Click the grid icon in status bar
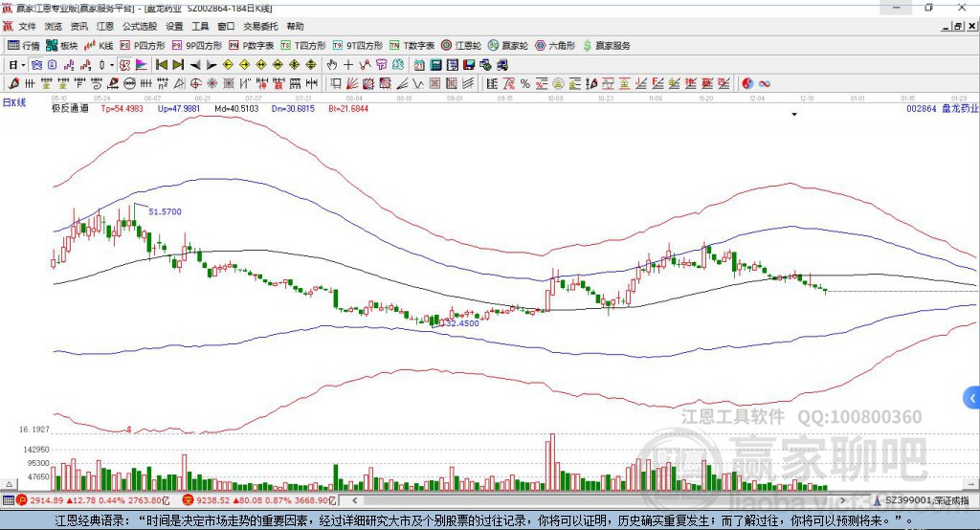Screen dimensions: 980x530 8,500
